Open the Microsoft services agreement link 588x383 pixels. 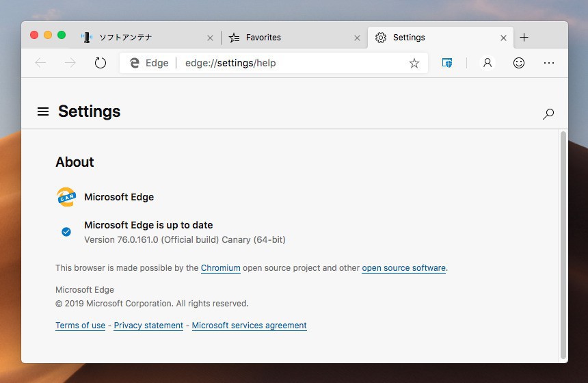click(250, 326)
